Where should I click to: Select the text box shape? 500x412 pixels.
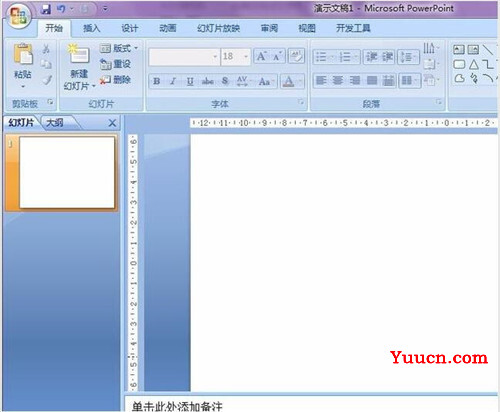pyautogui.click(x=459, y=50)
